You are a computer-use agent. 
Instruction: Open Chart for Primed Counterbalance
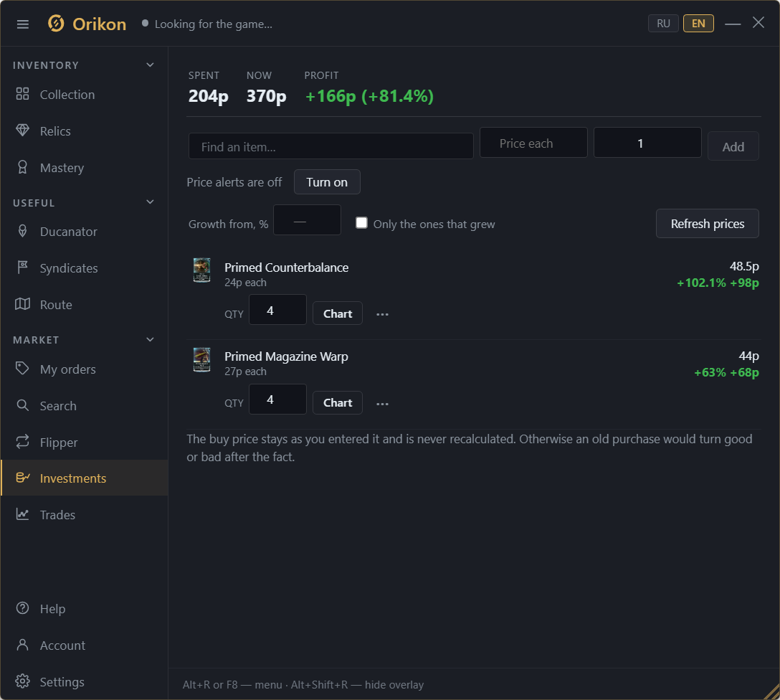pyautogui.click(x=337, y=313)
